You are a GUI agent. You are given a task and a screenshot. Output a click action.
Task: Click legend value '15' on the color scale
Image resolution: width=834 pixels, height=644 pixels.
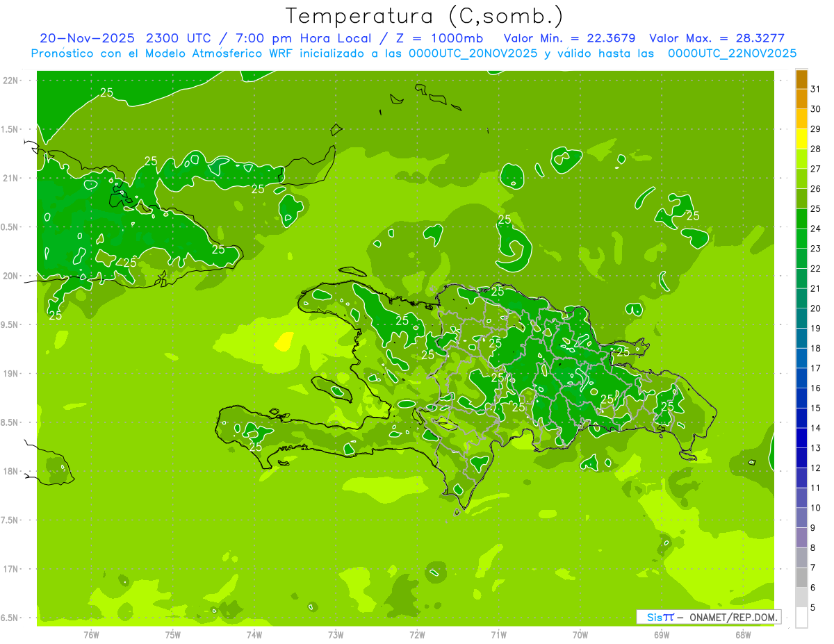[x=815, y=408]
